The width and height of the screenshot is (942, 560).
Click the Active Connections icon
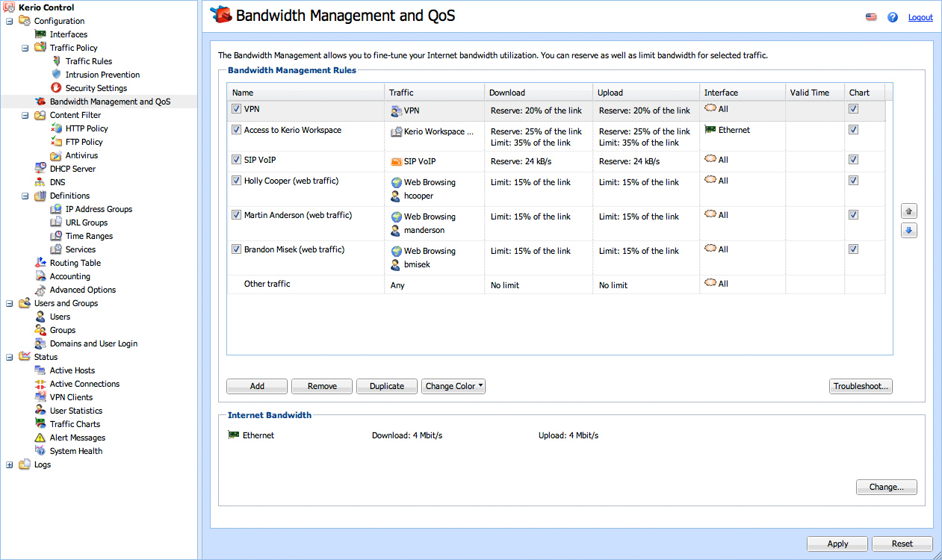(x=41, y=384)
